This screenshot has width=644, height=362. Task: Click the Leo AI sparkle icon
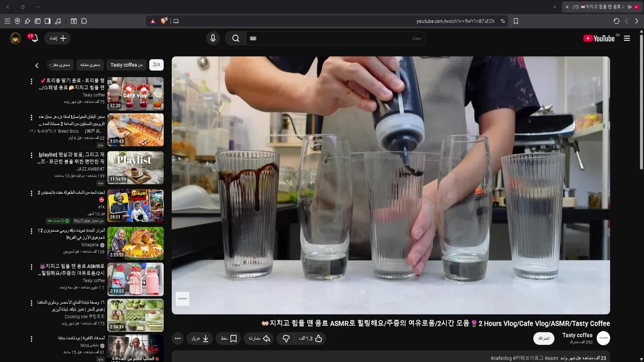point(27,21)
